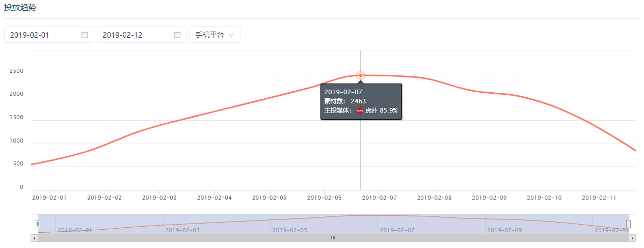Click x-axis label 2019-02-06
This screenshot has width=644, height=248.
pos(325,197)
